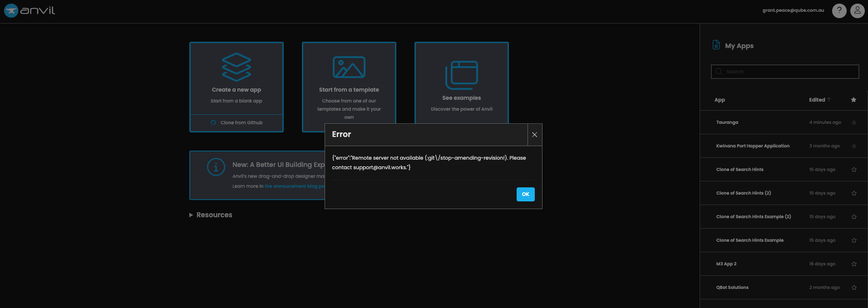Open the user account avatar menu

point(857,10)
